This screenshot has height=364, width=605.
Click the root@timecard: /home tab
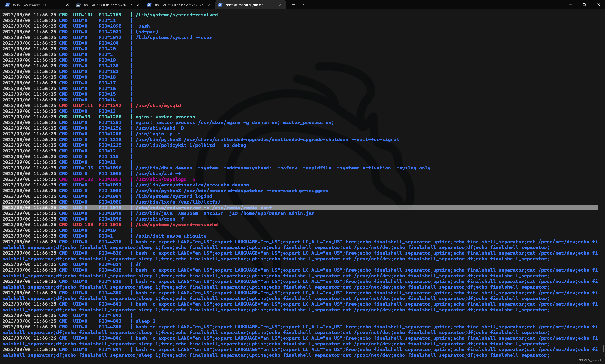244,5
